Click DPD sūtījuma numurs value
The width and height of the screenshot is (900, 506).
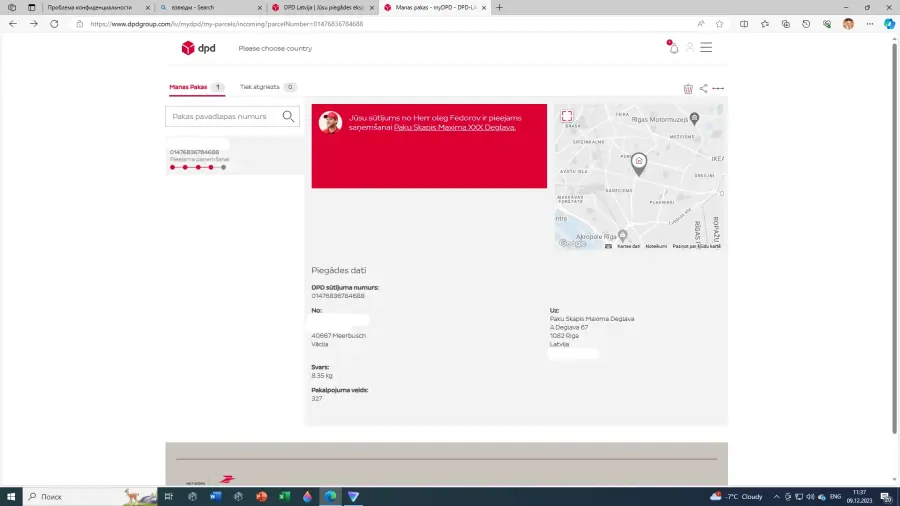(x=338, y=296)
